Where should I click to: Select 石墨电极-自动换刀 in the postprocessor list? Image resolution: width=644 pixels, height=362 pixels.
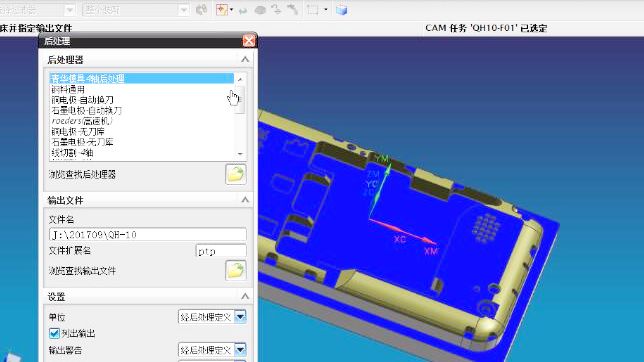pos(87,110)
